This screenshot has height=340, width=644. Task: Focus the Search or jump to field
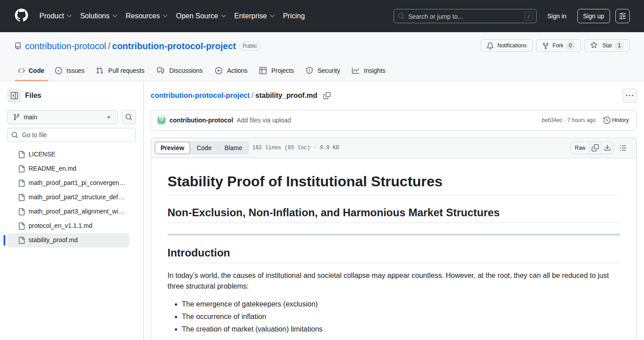(x=465, y=16)
